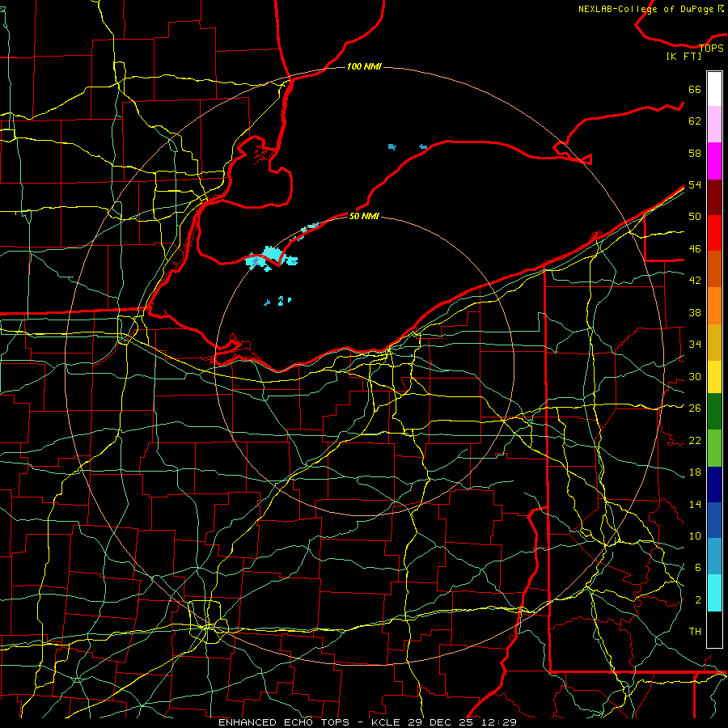Click the dark orange 42-46 legend swatch
This screenshot has width=728, height=728.
714,269
